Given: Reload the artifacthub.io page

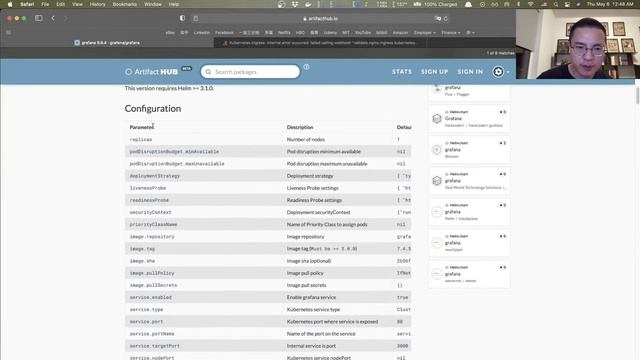Looking at the screenshot, I should pos(446,18).
